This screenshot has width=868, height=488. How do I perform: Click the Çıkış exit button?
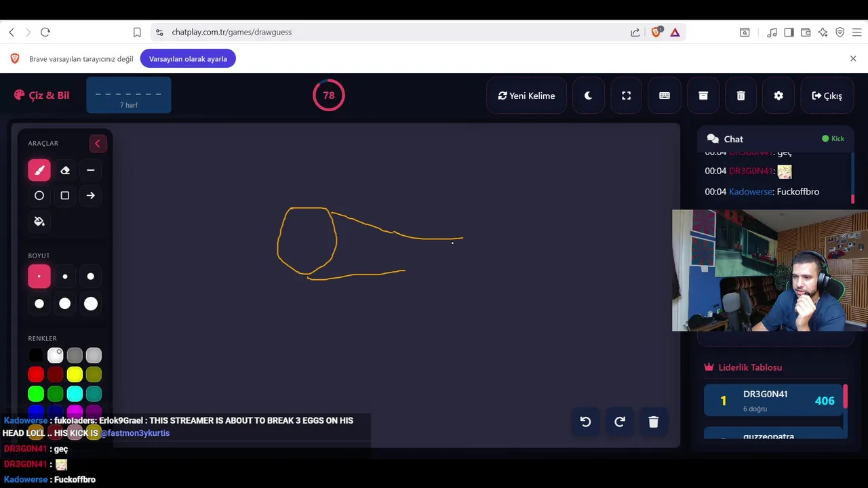(827, 96)
